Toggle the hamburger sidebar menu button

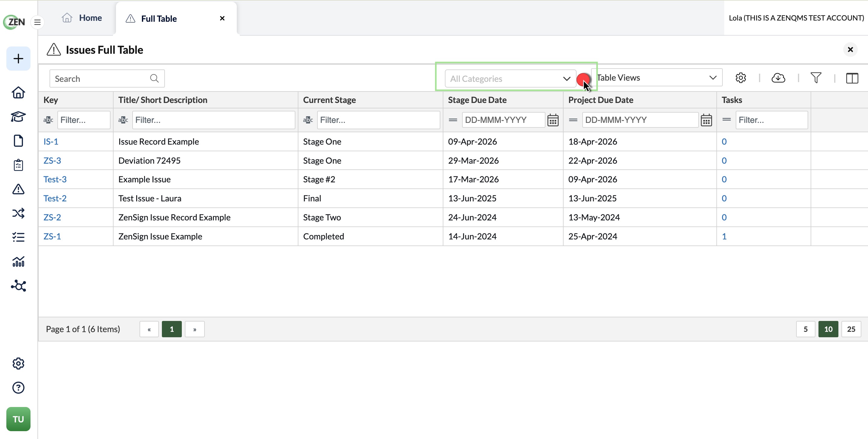point(37,22)
